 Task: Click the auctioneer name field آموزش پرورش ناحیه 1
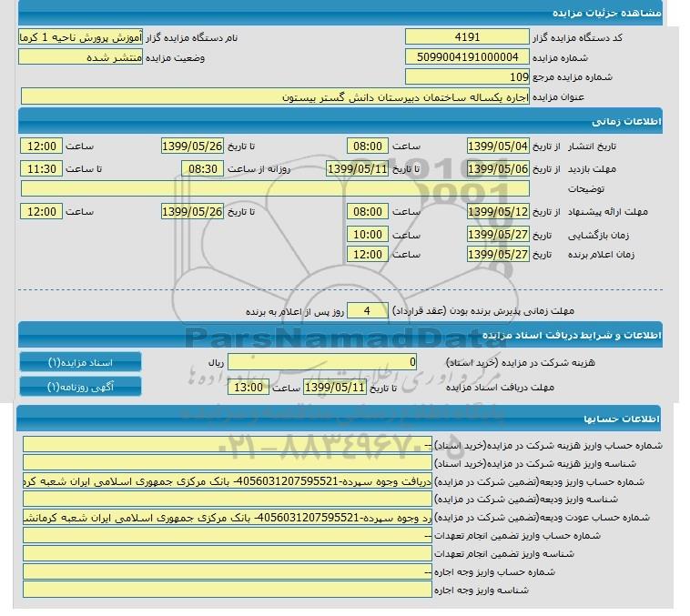81,37
